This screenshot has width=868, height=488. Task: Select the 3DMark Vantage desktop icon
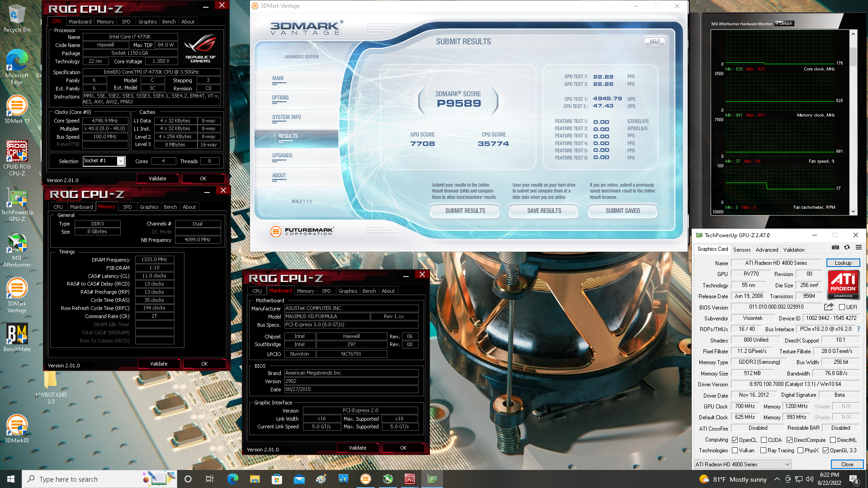click(x=17, y=296)
